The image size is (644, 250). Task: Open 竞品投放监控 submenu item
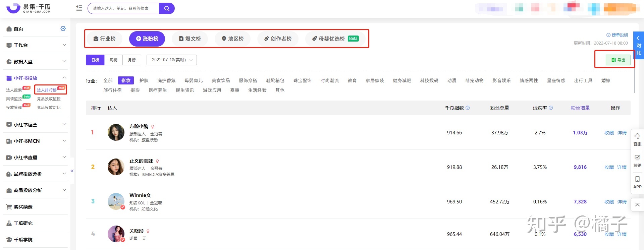click(49, 99)
